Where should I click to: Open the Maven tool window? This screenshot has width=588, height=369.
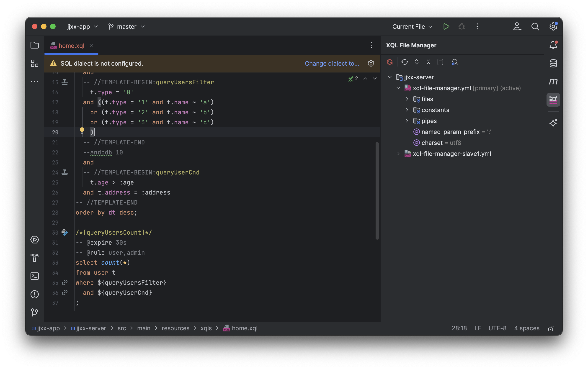[553, 82]
